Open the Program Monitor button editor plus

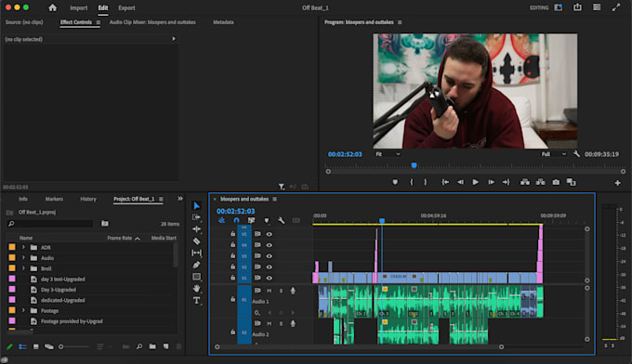point(617,183)
